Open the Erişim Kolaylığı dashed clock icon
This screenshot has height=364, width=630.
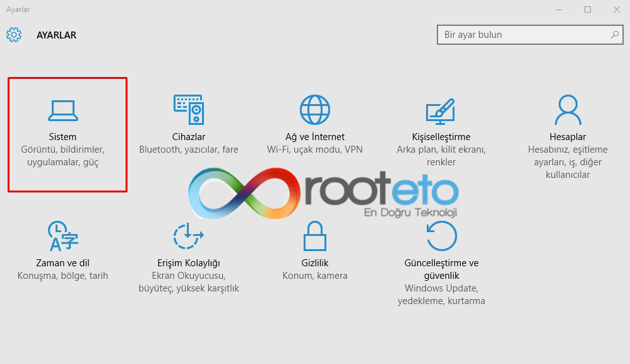(189, 236)
